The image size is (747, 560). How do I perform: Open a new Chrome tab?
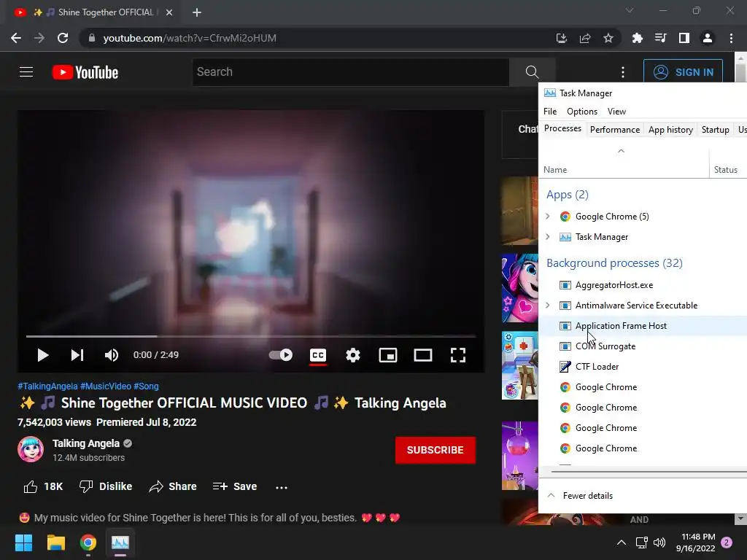click(x=197, y=12)
